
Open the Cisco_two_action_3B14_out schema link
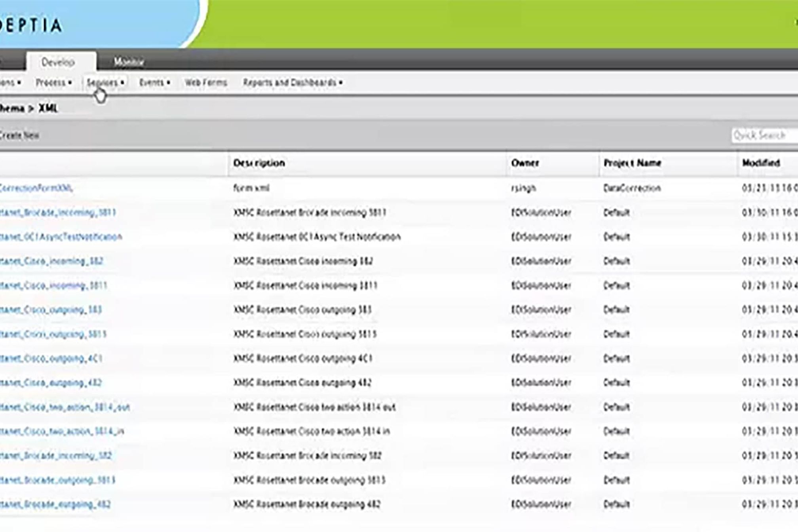[65, 407]
